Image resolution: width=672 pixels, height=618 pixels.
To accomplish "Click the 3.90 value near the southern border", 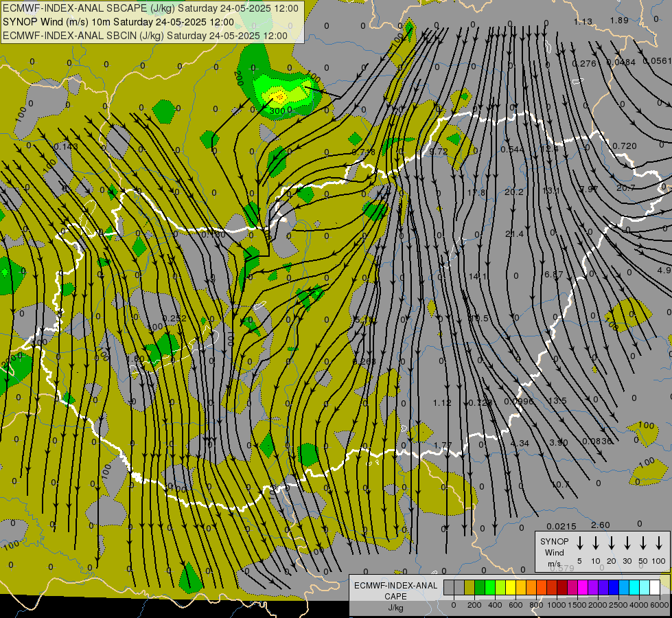I will 559,442.
